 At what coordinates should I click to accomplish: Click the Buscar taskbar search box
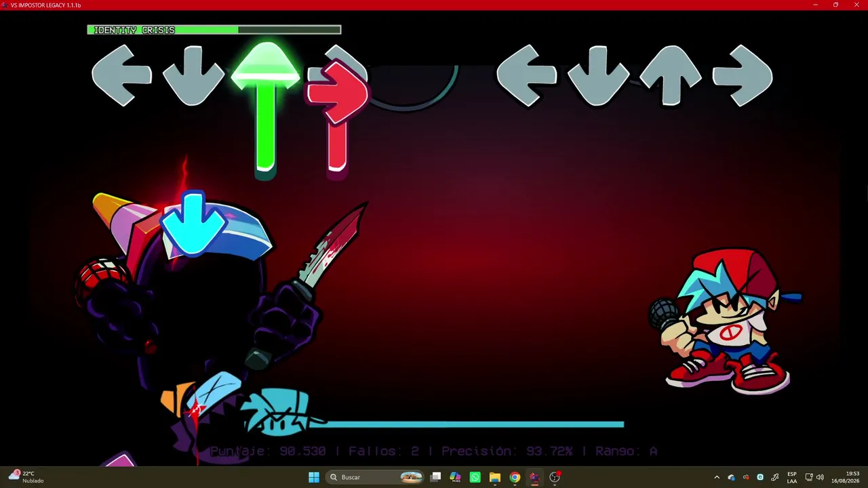376,477
